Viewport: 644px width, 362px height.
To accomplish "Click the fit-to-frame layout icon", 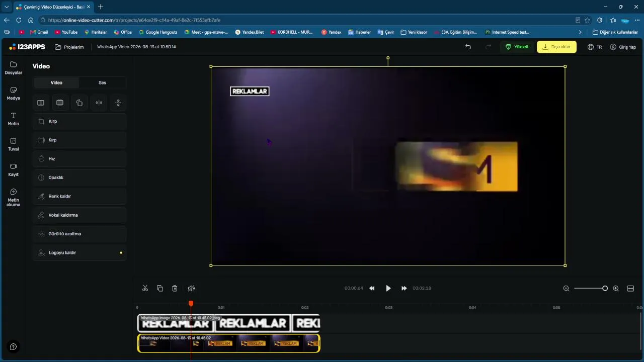I will (41, 103).
